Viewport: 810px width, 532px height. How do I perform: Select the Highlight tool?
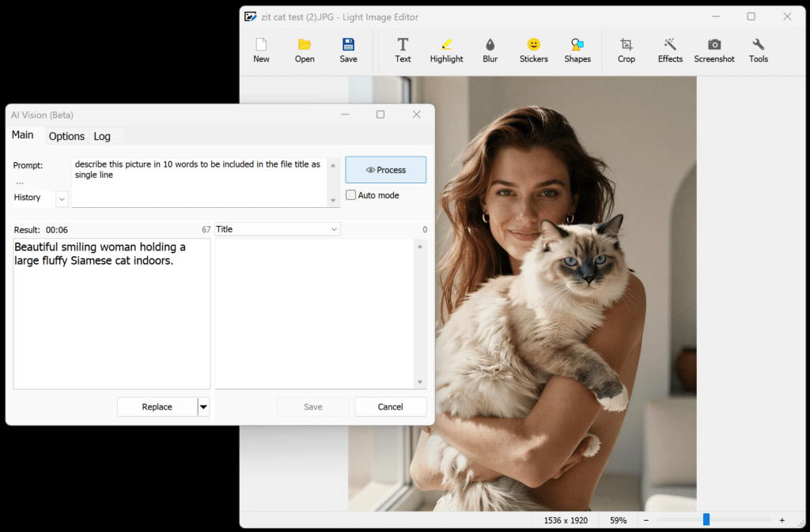pyautogui.click(x=446, y=50)
